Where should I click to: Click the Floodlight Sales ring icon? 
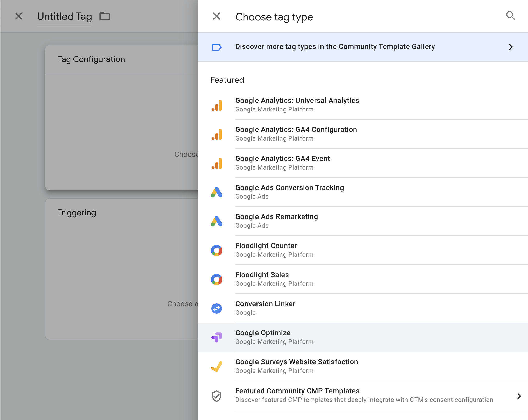pos(217,279)
